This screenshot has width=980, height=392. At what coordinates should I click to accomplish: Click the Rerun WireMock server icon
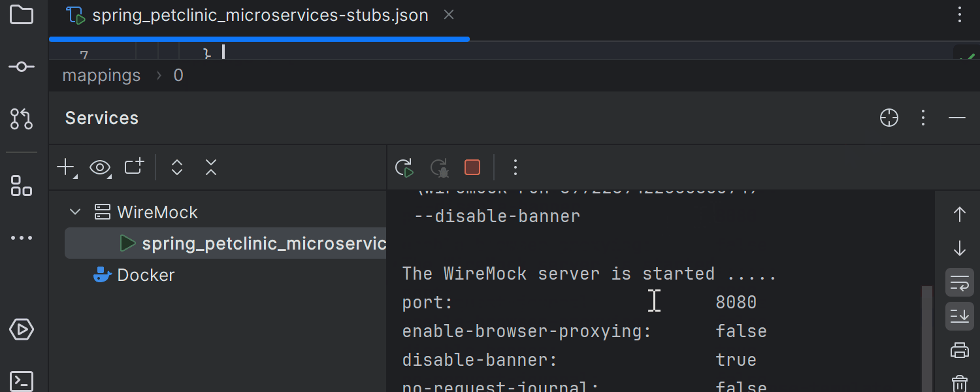point(404,168)
